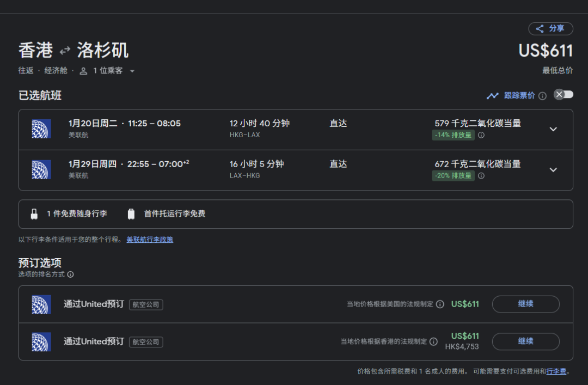Screen dimensions: 588x385
Task: 点击美国法规价格旁的信息图标
Action: point(440,304)
